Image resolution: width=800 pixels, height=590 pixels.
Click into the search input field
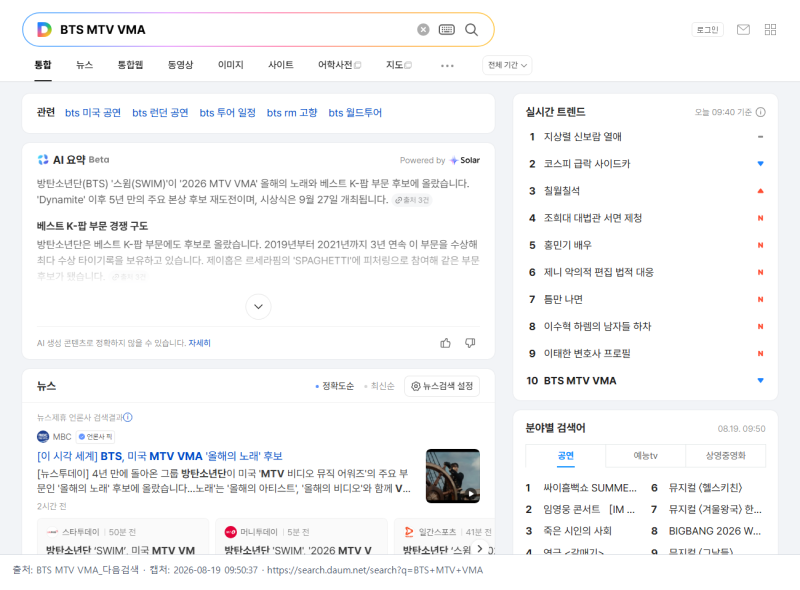coord(235,30)
